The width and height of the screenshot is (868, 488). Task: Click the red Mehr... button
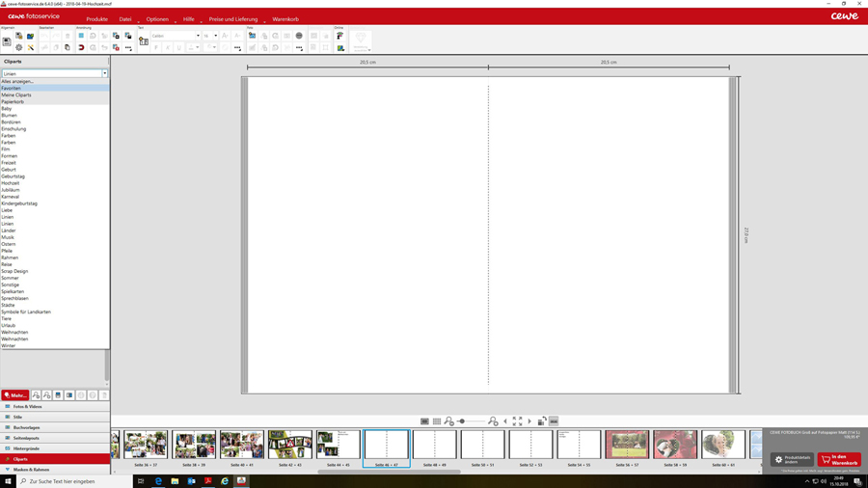14,395
